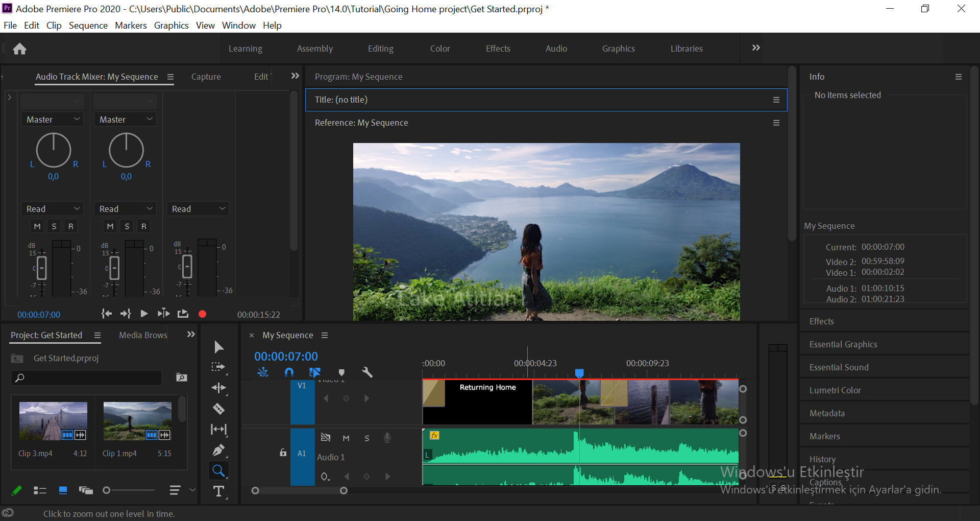
Task: Go up one folder level in Project panel
Action: click(17, 359)
